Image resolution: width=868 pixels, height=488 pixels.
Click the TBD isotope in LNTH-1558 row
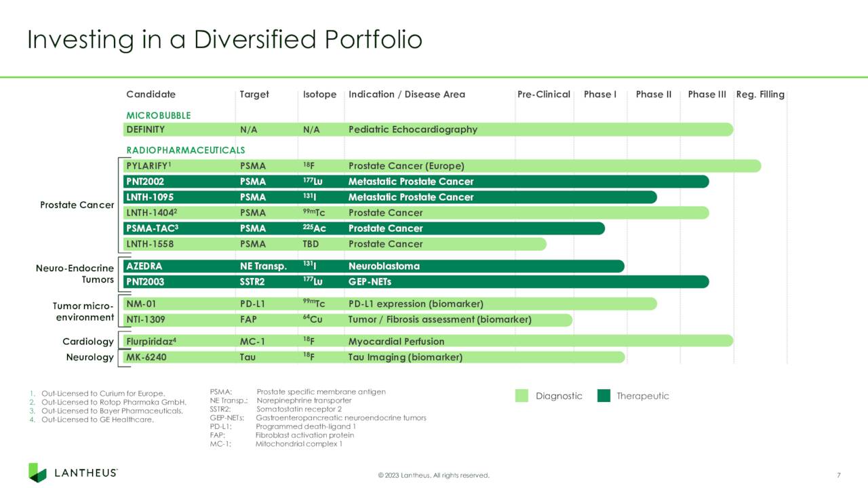coord(311,244)
